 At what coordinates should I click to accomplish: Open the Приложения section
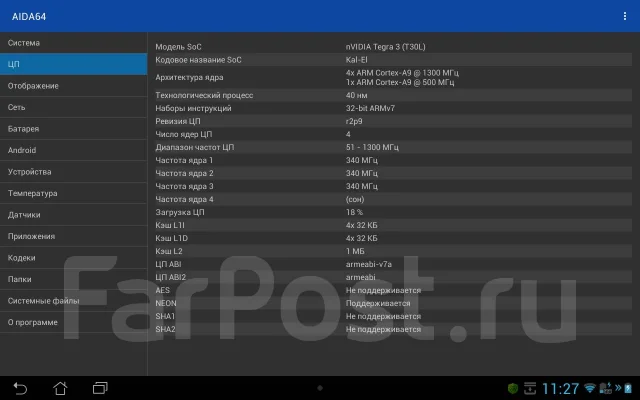coord(73,236)
